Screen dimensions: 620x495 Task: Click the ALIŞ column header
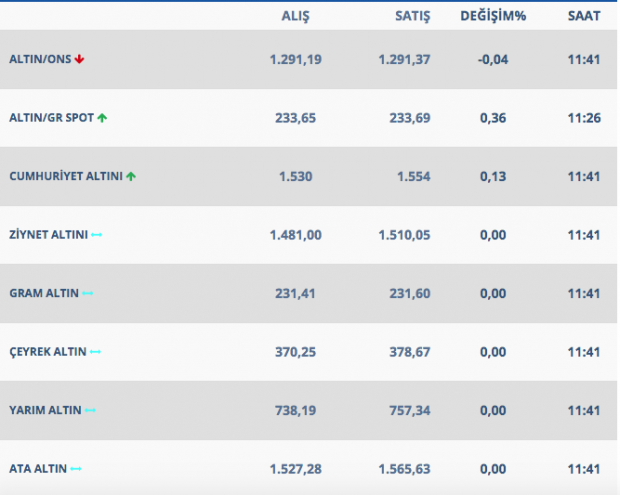298,16
